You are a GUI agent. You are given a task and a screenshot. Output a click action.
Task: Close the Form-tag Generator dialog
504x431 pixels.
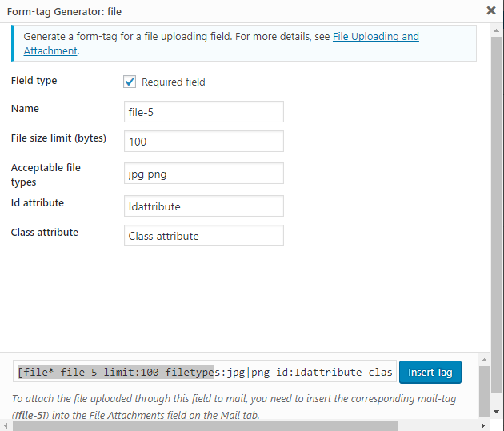point(490,11)
